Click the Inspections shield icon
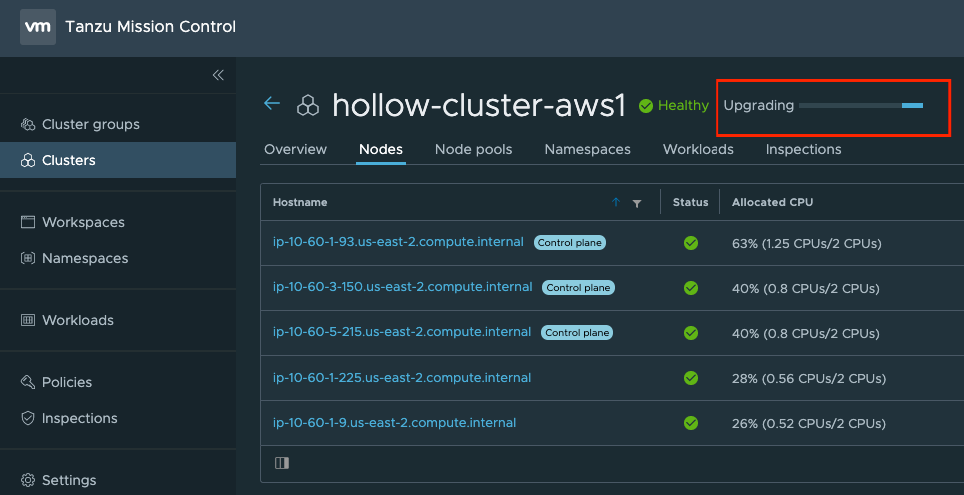964x495 pixels. pos(28,418)
